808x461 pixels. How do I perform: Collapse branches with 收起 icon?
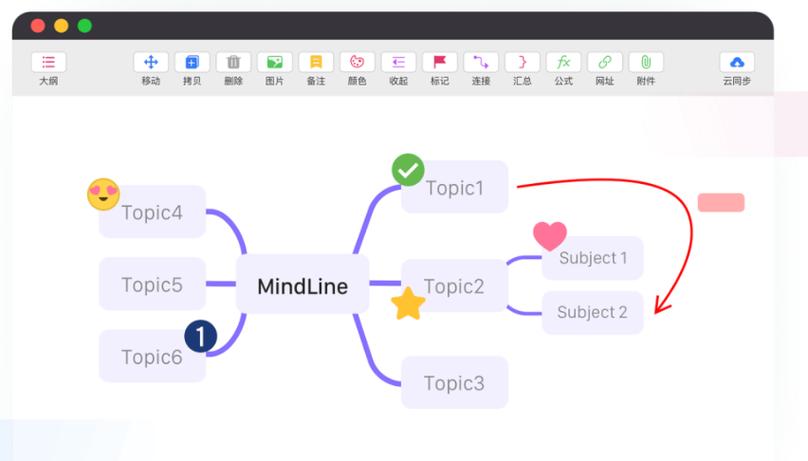coord(398,62)
